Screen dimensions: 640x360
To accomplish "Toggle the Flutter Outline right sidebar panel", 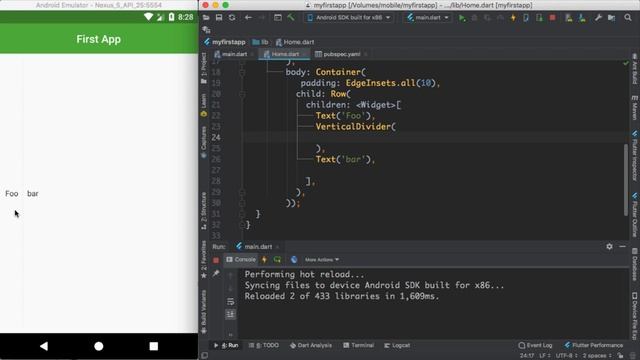I will pyautogui.click(x=635, y=215).
